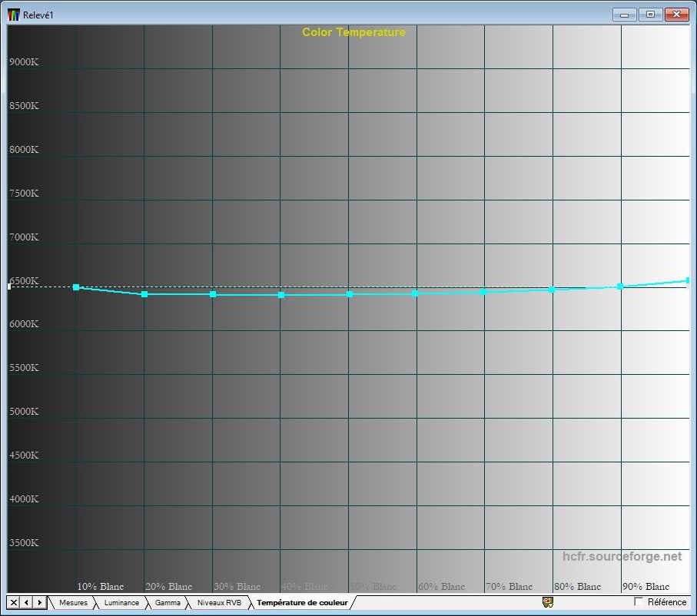
Task: Click the tab bar close X icon
Action: click(14, 602)
